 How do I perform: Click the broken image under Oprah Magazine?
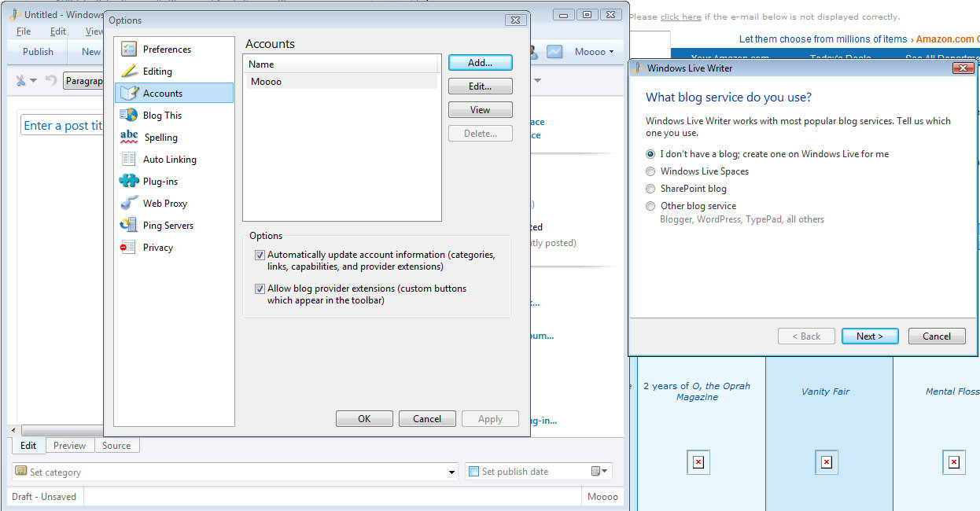698,462
